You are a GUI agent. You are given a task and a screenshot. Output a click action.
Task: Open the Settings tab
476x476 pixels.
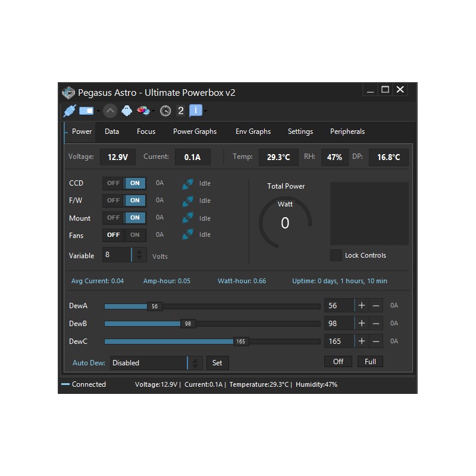(x=300, y=131)
